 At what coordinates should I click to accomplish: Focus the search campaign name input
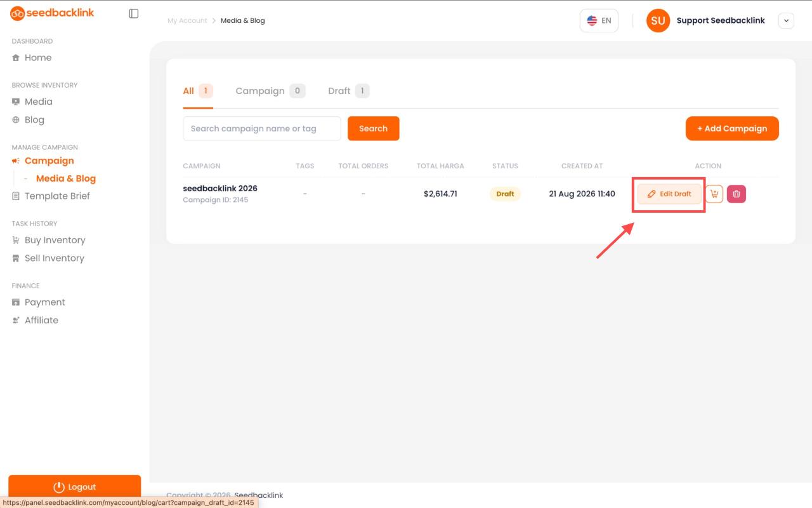click(x=262, y=128)
